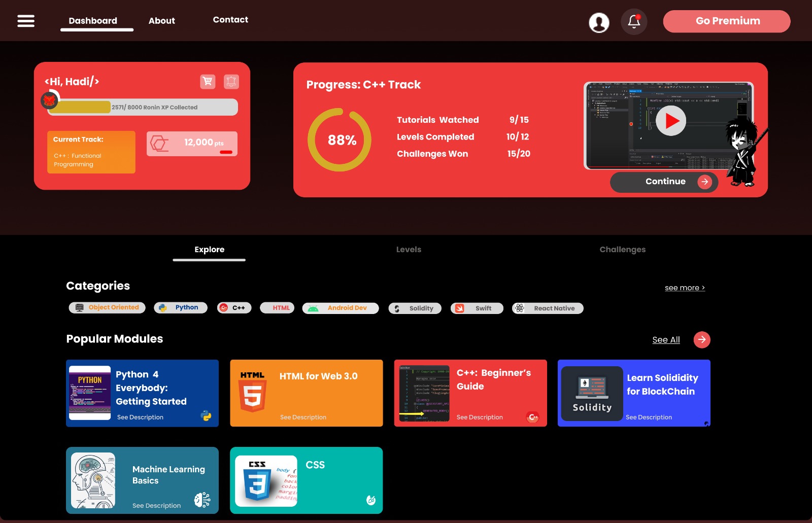Click the See All arrow button
Image resolution: width=812 pixels, height=523 pixels.
pyautogui.click(x=702, y=339)
